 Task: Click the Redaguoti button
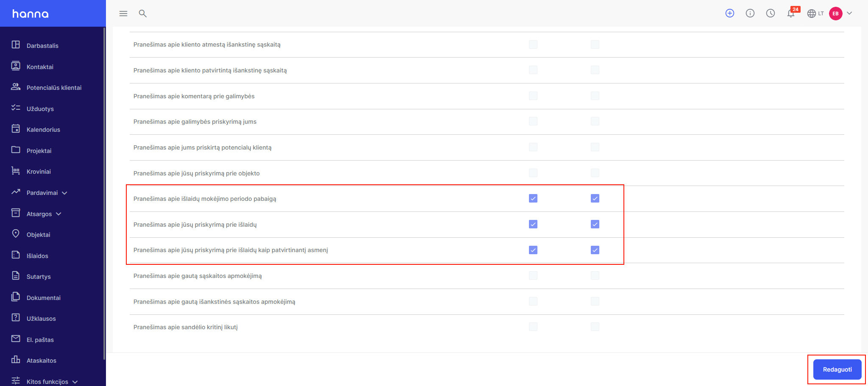tap(837, 369)
